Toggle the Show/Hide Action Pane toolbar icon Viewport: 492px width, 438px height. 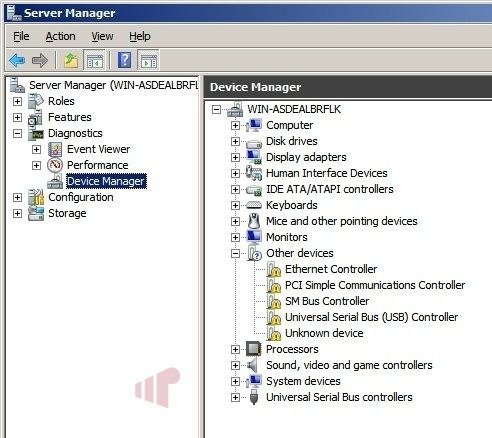148,60
